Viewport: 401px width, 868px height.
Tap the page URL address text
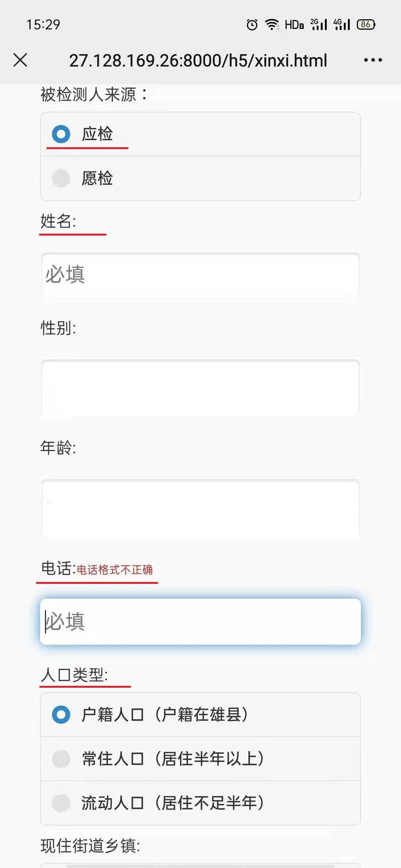198,60
